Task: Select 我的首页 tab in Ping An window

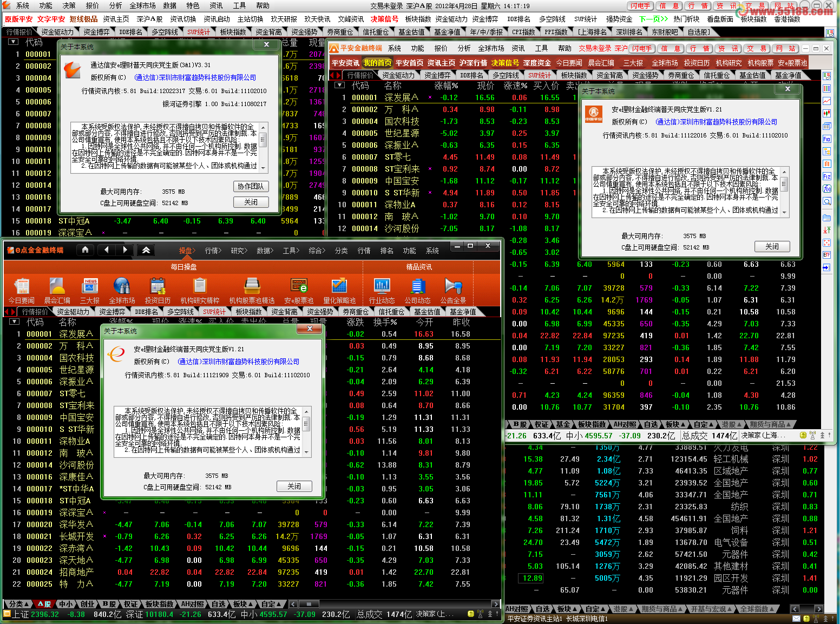Action: [x=378, y=63]
